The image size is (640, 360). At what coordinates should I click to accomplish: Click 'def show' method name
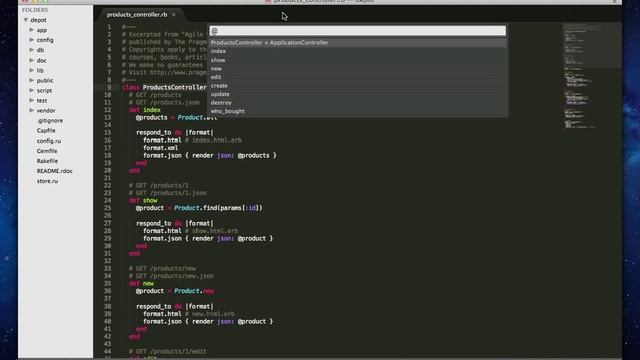[x=150, y=200]
